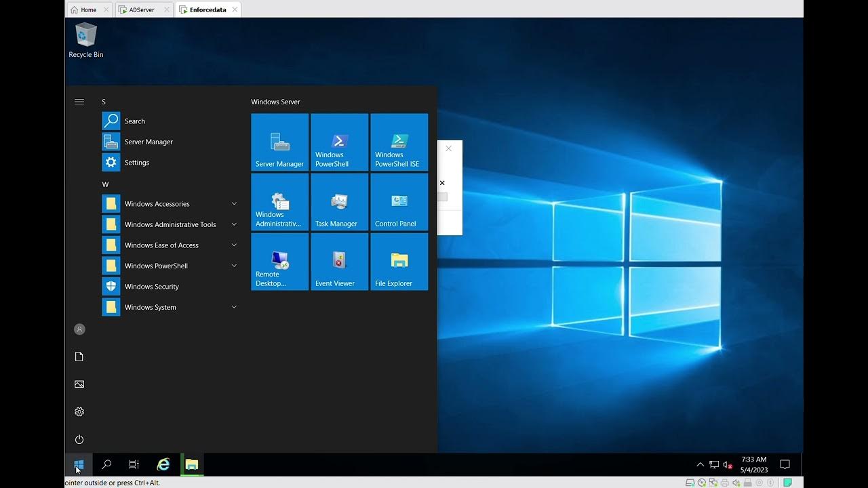
Task: Click the Windows Start button on taskbar
Action: click(79, 464)
